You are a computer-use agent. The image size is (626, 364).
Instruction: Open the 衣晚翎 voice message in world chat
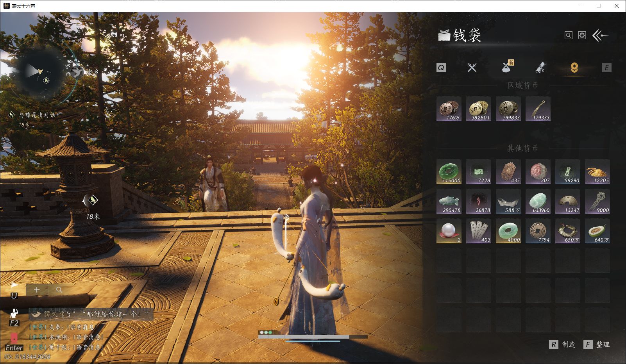click(x=66, y=337)
